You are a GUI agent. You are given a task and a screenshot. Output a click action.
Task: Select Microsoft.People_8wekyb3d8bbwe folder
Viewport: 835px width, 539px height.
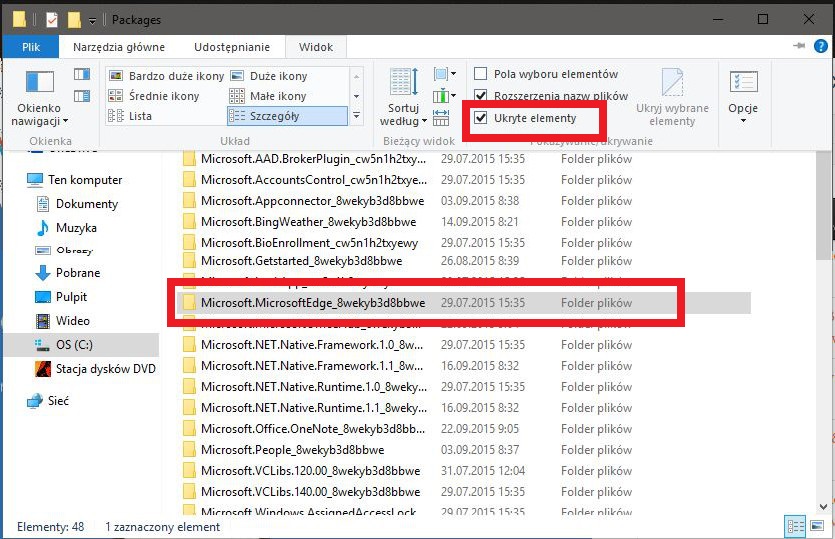click(407, 450)
